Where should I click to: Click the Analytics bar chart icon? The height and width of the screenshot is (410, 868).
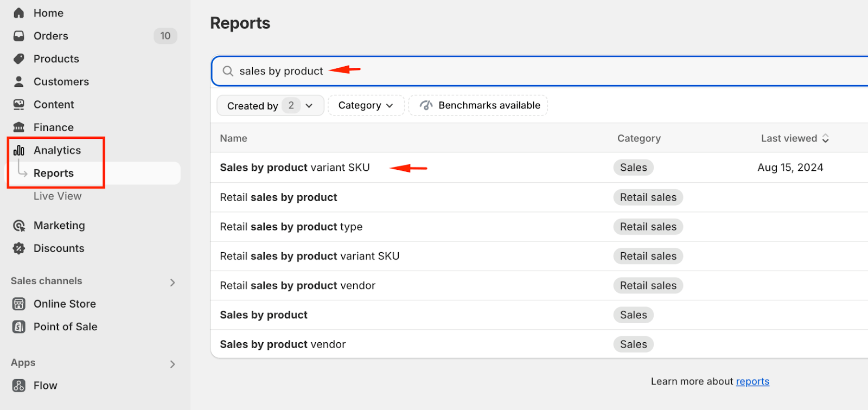click(x=19, y=150)
